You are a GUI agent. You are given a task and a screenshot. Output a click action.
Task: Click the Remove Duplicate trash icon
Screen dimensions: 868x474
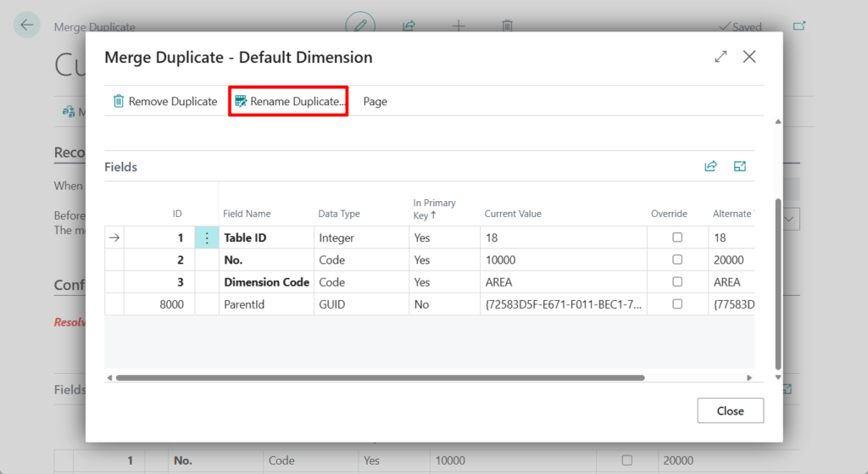click(x=119, y=102)
